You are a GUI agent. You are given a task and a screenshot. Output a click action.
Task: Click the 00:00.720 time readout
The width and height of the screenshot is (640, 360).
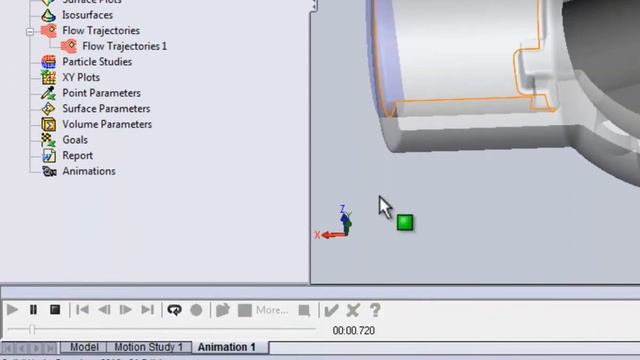click(x=353, y=331)
